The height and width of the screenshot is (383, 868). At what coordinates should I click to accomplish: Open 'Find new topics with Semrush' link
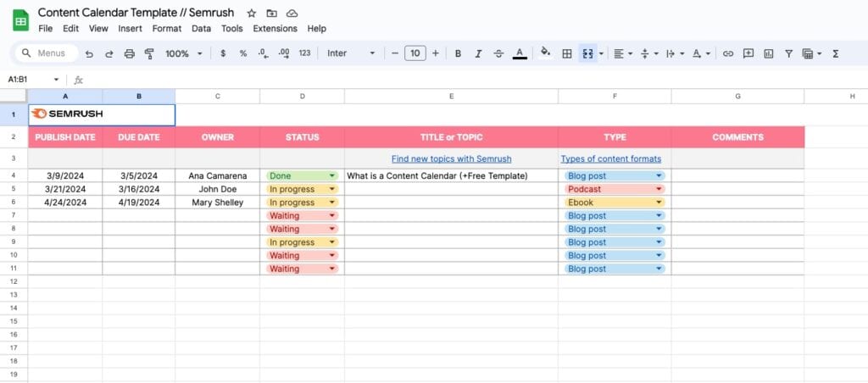(451, 158)
